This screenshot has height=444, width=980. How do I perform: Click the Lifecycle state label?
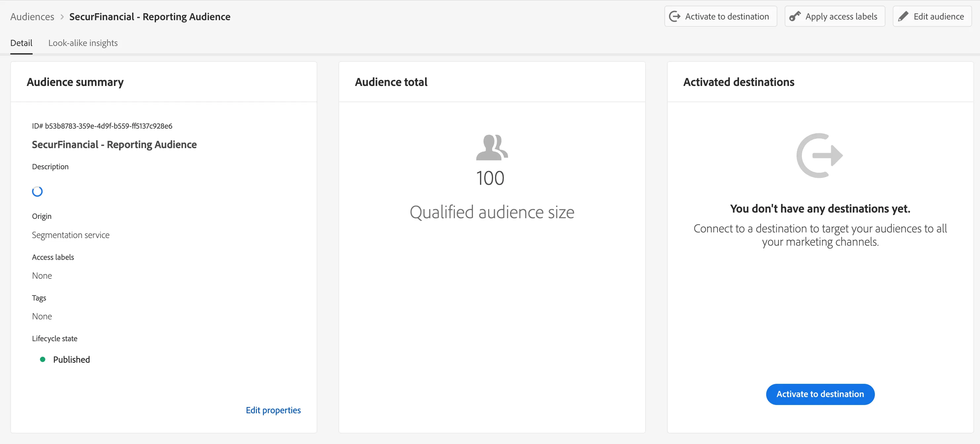pos(55,339)
